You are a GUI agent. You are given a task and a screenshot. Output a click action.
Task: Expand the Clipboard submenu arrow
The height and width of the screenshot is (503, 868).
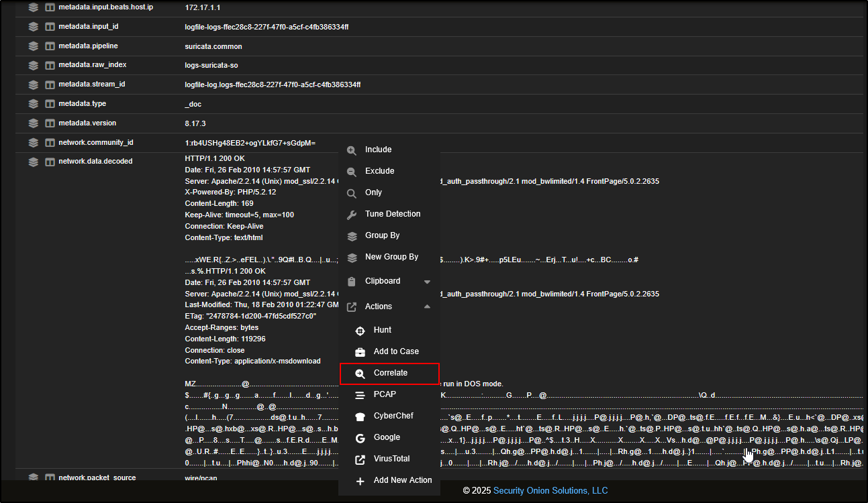coord(427,282)
